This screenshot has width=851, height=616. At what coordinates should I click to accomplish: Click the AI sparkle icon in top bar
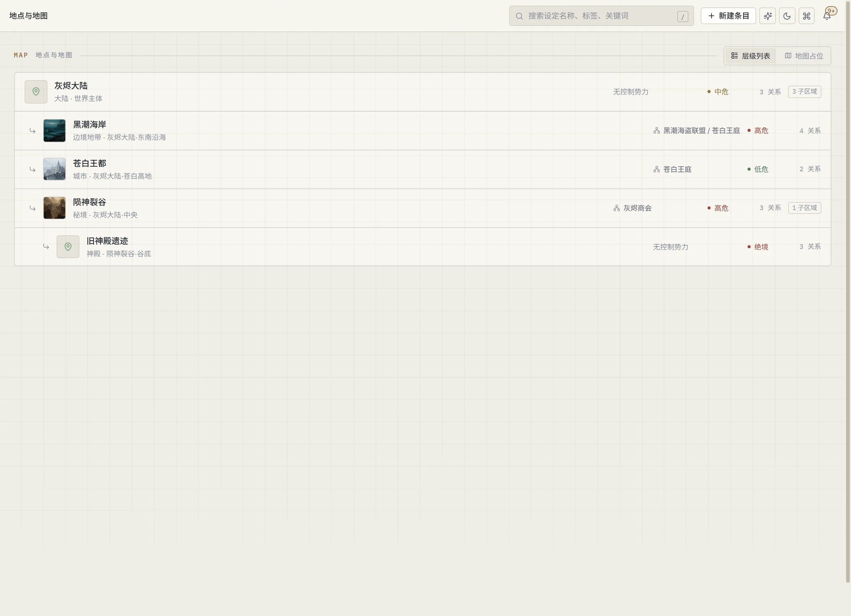(x=767, y=16)
